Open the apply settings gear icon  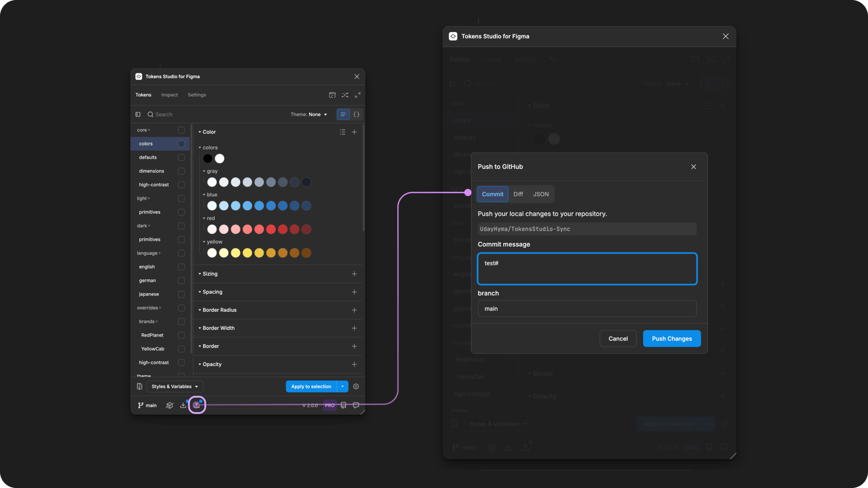coord(356,387)
